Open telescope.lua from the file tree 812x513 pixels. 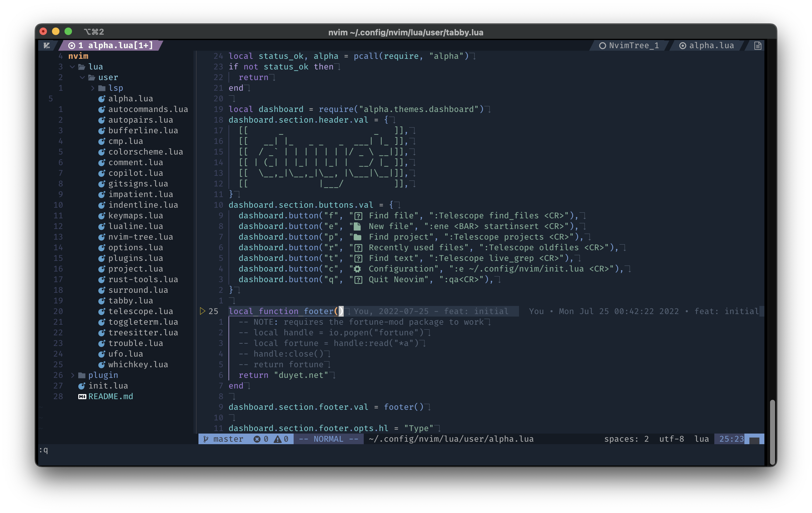[x=140, y=311]
